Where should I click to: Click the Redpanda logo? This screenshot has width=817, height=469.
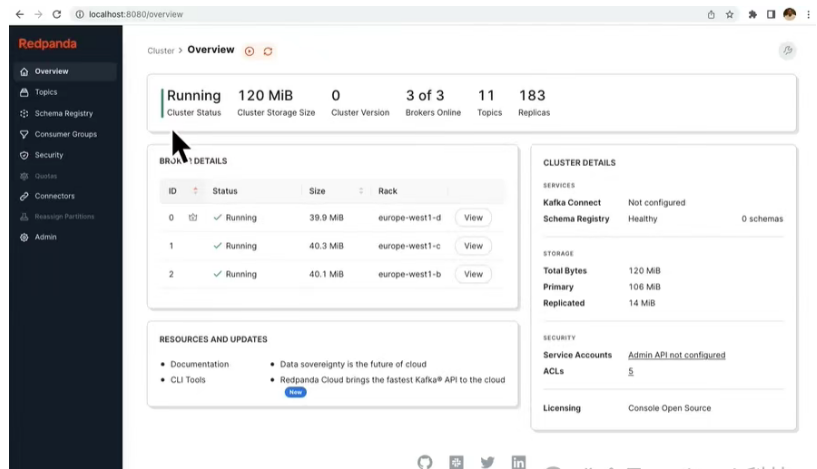pos(47,44)
